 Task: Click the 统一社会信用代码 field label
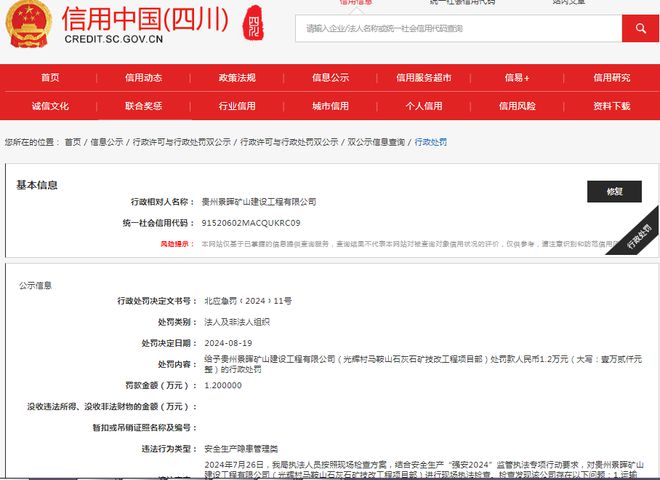[x=158, y=223]
